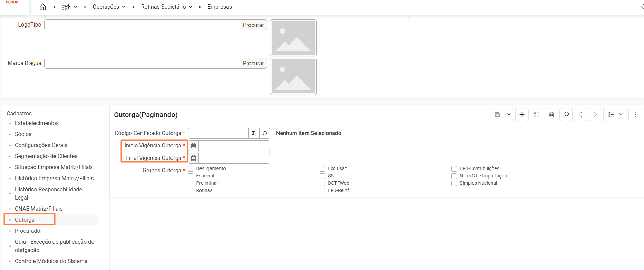Click the magnifier search icon in Outorga toolbar
This screenshot has width=644, height=270.
(x=566, y=115)
